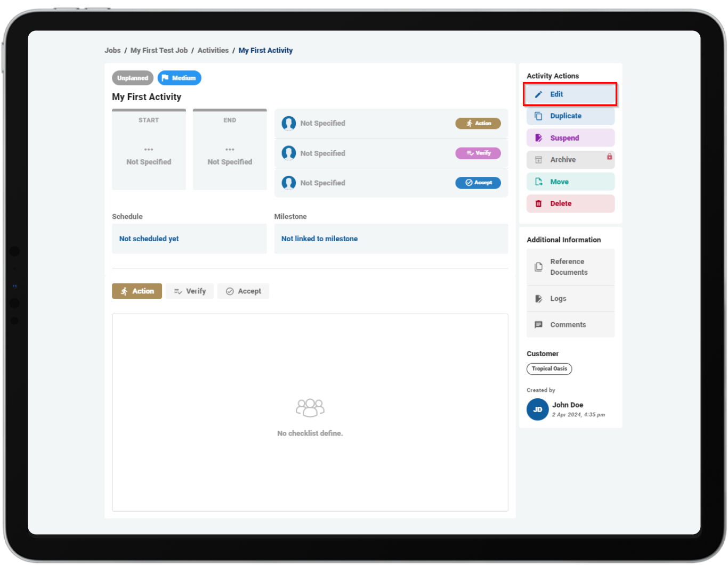This screenshot has height=565, width=728.
Task: Click the Medium priority flag badge
Action: [x=179, y=78]
